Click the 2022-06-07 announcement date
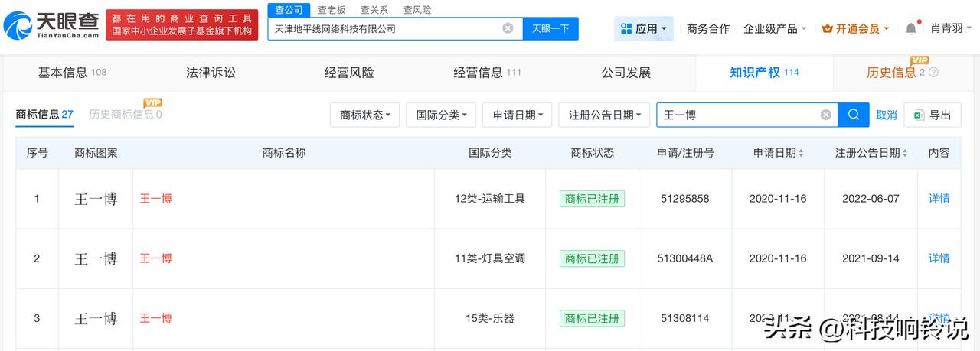 [x=871, y=199]
